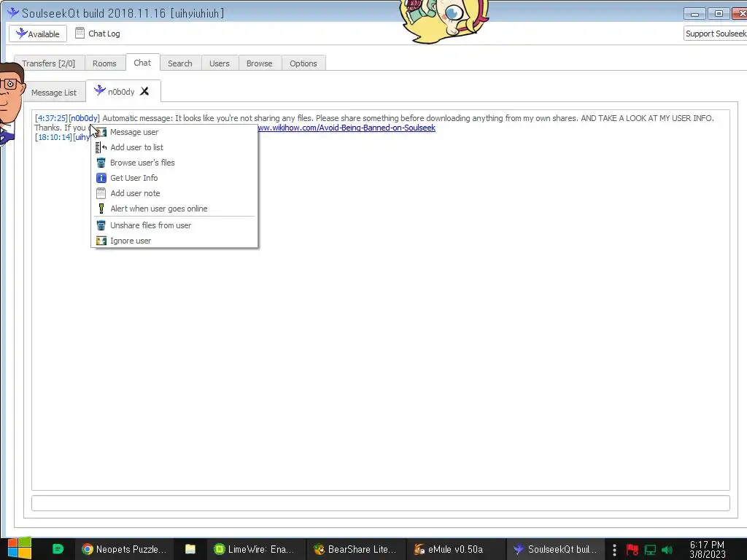Click the 4:37:25 timestamp
The width and height of the screenshot is (747, 560).
(52, 118)
